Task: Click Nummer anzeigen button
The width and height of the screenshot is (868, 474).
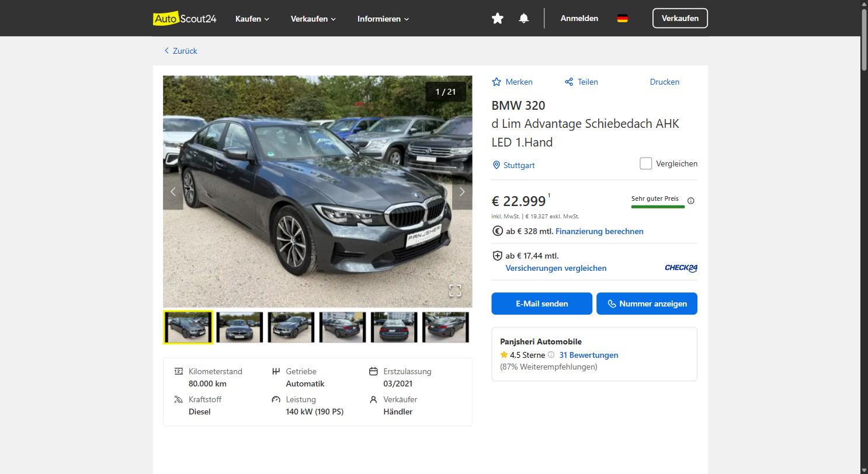Action: 647,304
